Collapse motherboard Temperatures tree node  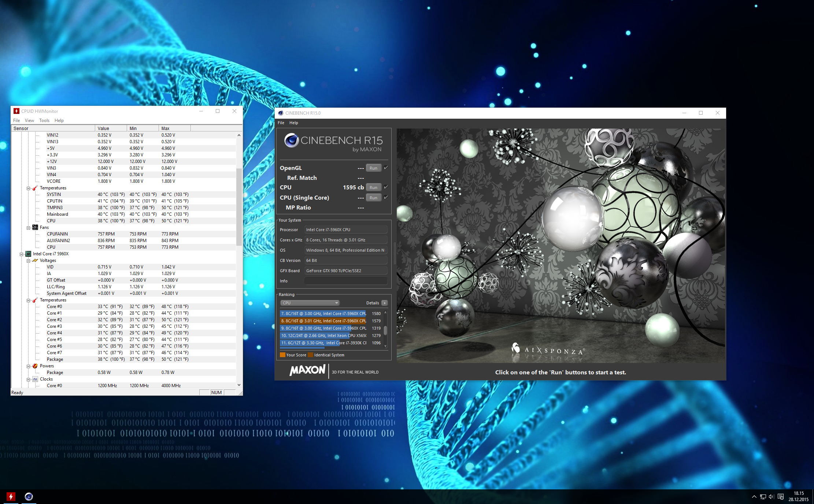click(28, 188)
